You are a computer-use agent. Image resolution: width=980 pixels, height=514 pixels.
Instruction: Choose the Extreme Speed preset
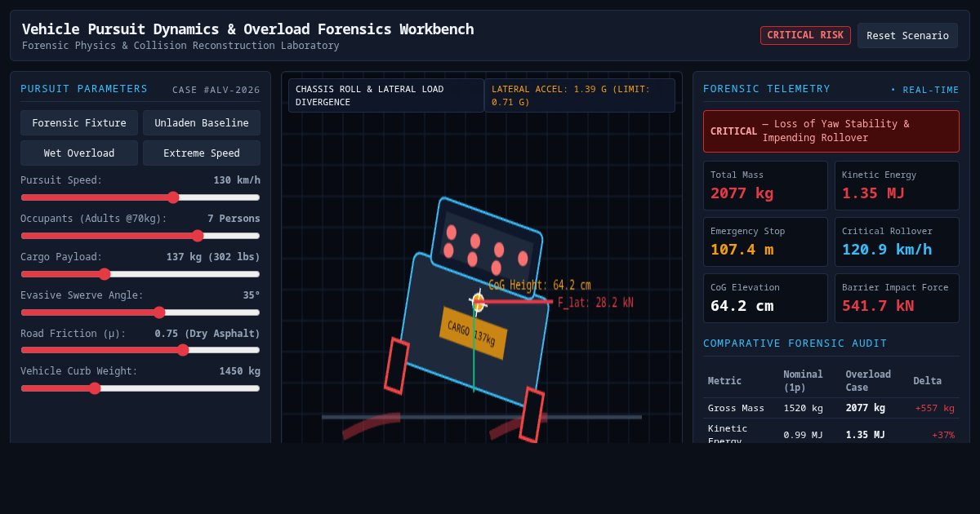pos(202,153)
